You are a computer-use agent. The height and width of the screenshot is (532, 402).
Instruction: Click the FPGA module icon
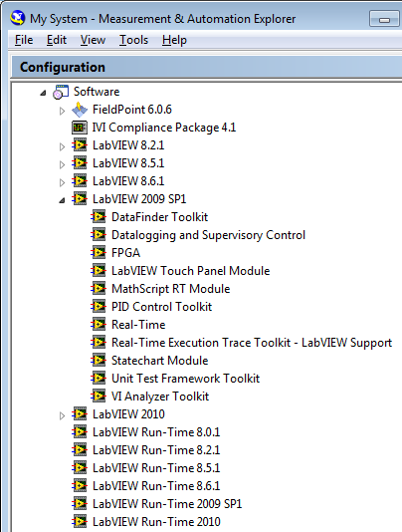coord(99,253)
